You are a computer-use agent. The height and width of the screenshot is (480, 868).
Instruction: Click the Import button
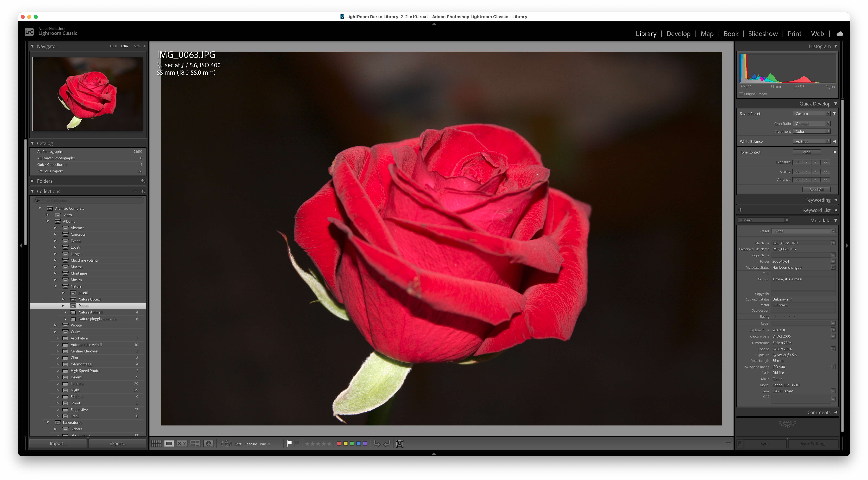[58, 444]
